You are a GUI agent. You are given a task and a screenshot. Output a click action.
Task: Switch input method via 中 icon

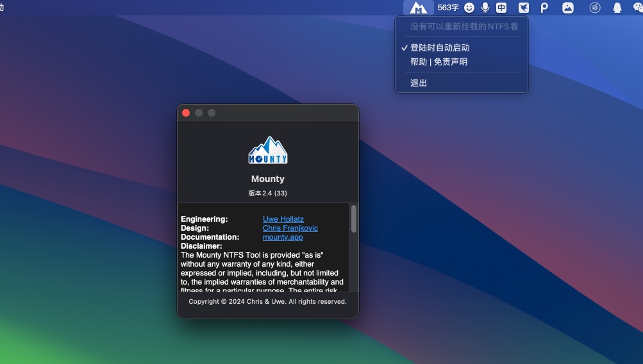coord(501,8)
